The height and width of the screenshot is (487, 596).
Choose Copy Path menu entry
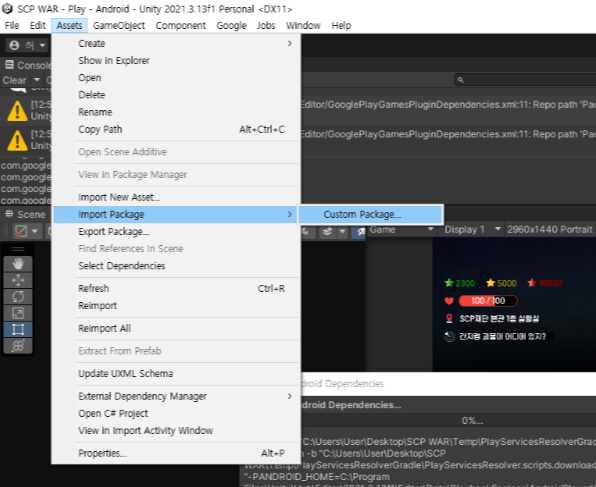click(x=176, y=129)
